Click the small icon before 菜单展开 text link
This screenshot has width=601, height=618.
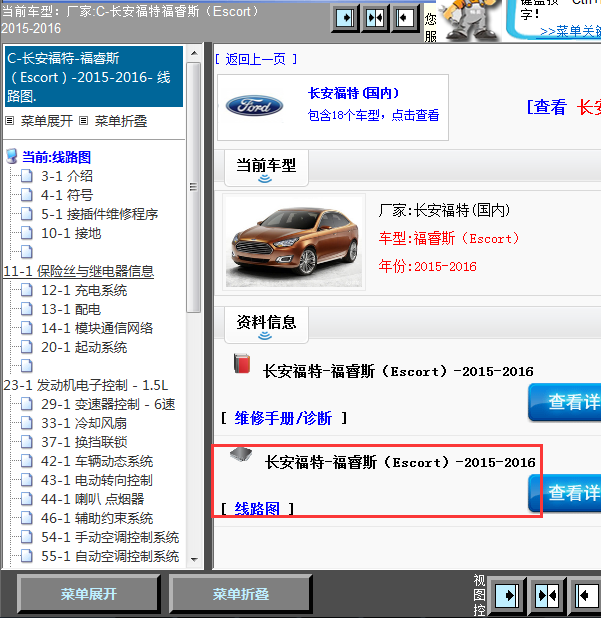pos(9,121)
